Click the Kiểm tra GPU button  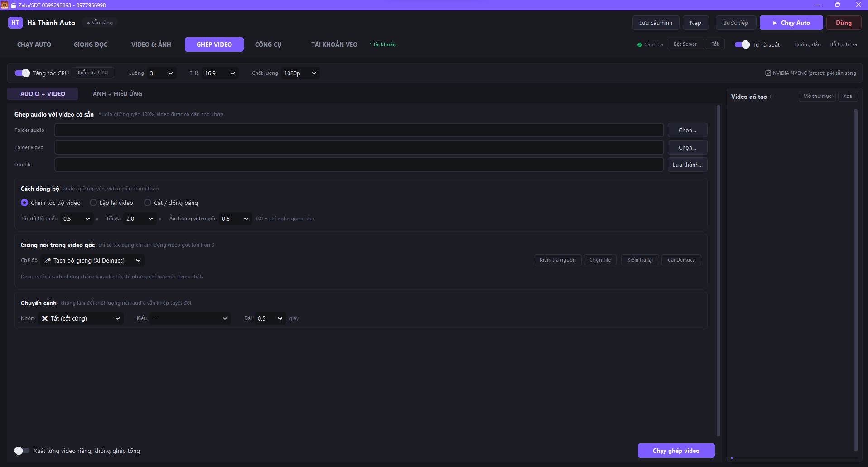coord(93,73)
